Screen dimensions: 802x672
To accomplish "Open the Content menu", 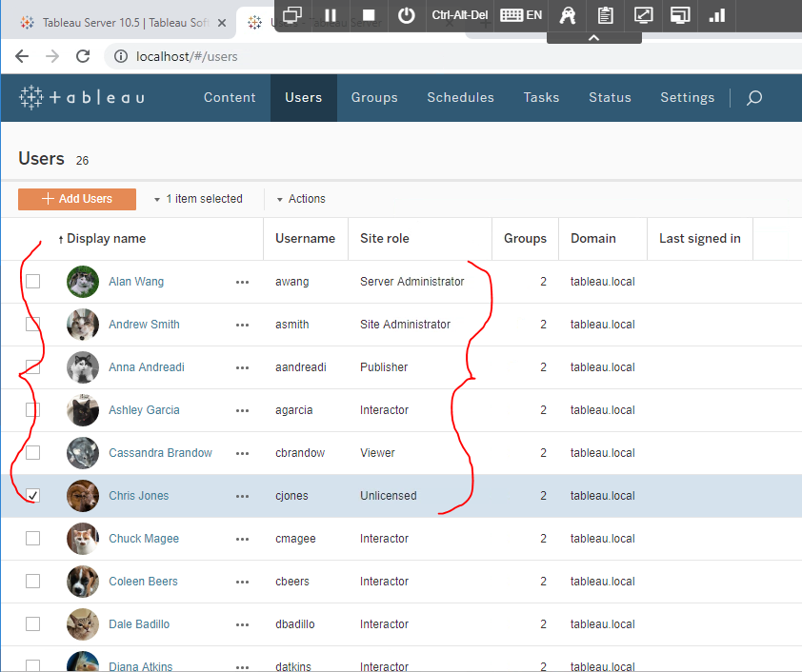I will point(230,97).
